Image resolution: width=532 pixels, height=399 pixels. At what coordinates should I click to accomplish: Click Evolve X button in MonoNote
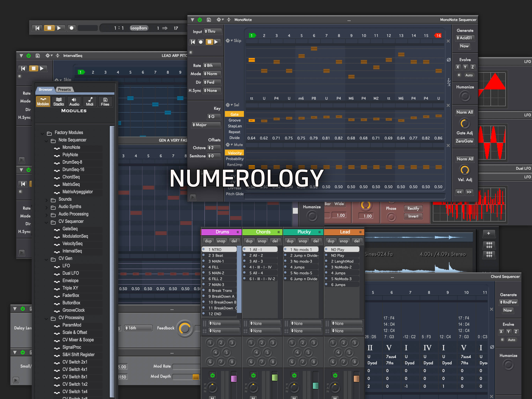(x=458, y=67)
